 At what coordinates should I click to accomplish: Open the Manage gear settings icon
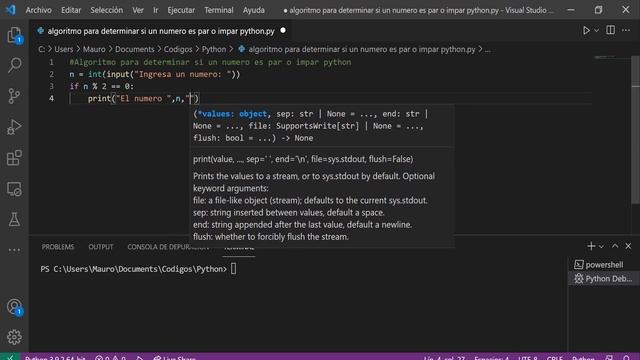tap(14, 337)
